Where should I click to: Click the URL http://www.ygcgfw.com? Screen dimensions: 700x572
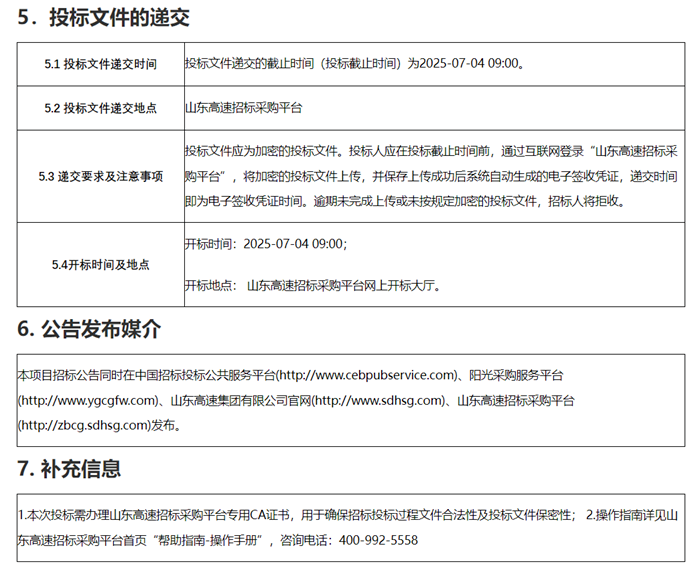[x=88, y=401]
